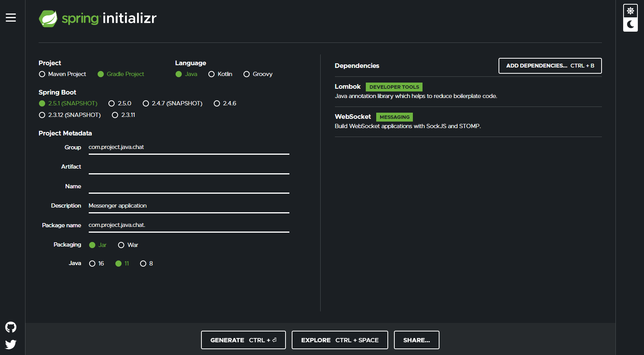Select Gradle Project option

121,74
